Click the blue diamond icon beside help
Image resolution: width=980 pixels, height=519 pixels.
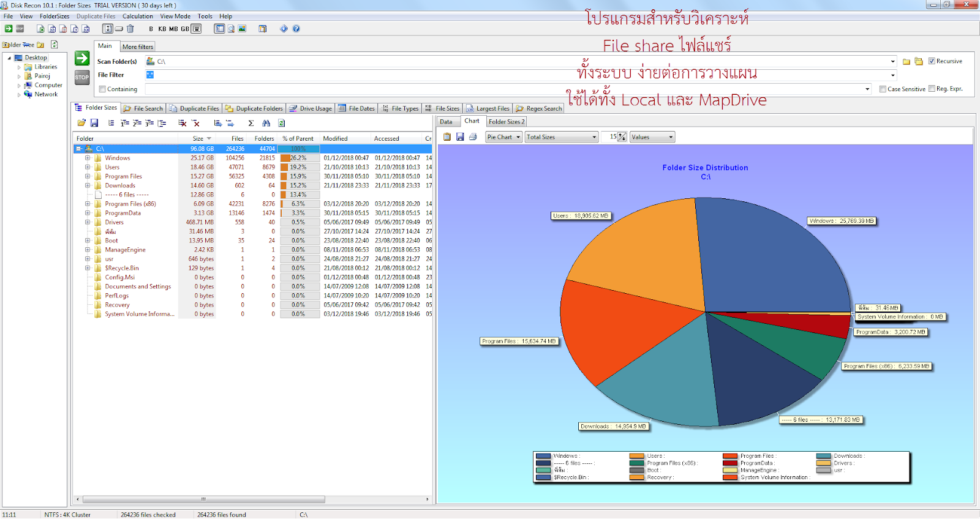pyautogui.click(x=284, y=29)
